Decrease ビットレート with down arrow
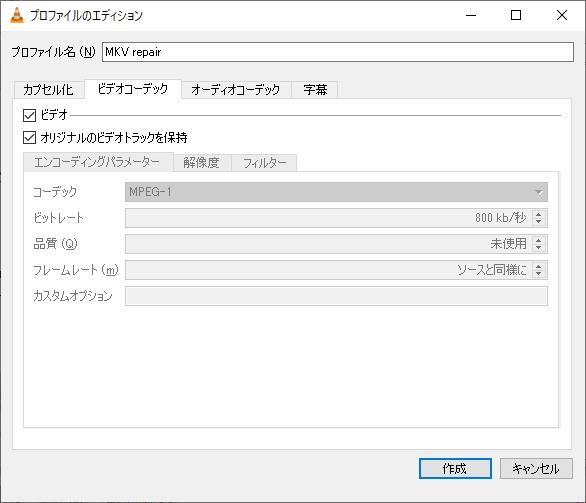Image resolution: width=586 pixels, height=503 pixels. point(539,222)
